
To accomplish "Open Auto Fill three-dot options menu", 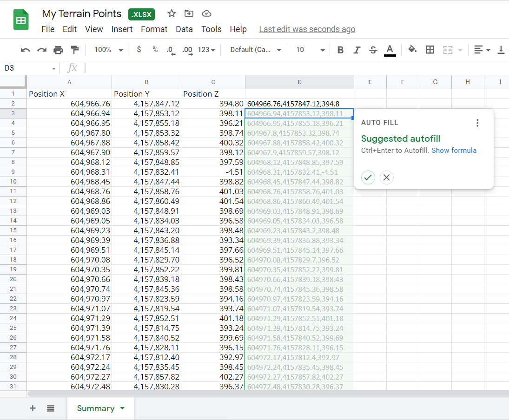I will (477, 123).
